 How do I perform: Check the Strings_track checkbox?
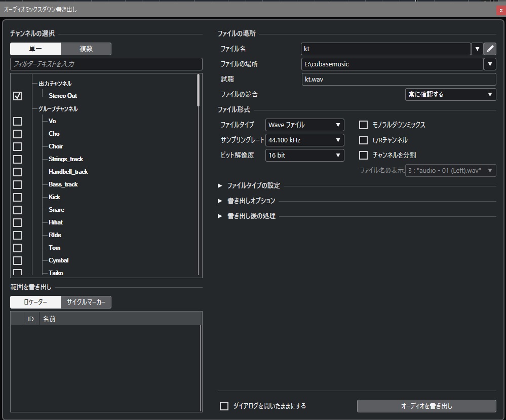17,159
